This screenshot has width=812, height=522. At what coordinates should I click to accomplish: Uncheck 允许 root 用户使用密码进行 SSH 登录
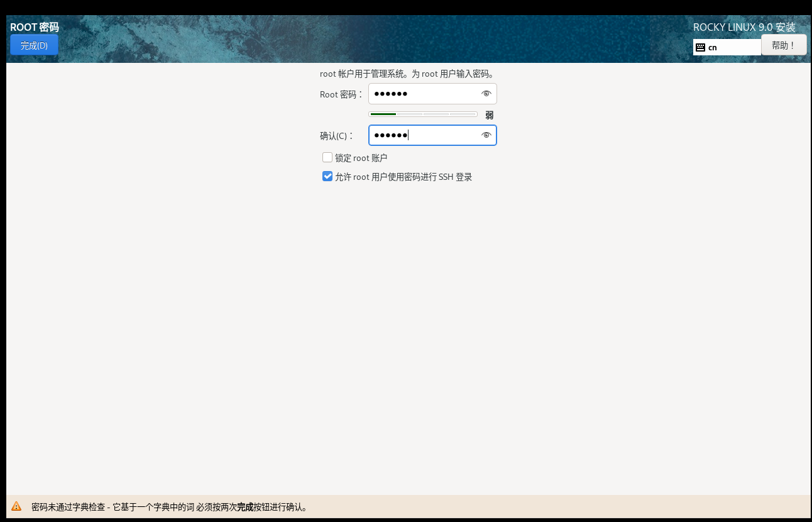pyautogui.click(x=327, y=177)
